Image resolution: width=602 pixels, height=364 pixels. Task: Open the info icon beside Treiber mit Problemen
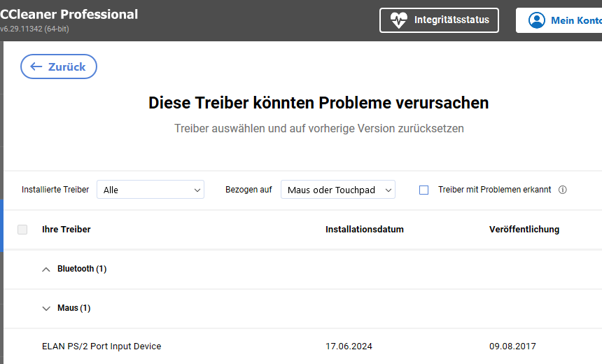pos(563,190)
